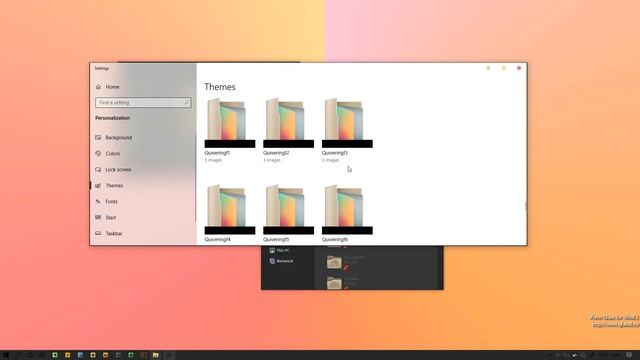Viewport: 640px width, 360px height.
Task: Maximize the Settings window
Action: 504,68
